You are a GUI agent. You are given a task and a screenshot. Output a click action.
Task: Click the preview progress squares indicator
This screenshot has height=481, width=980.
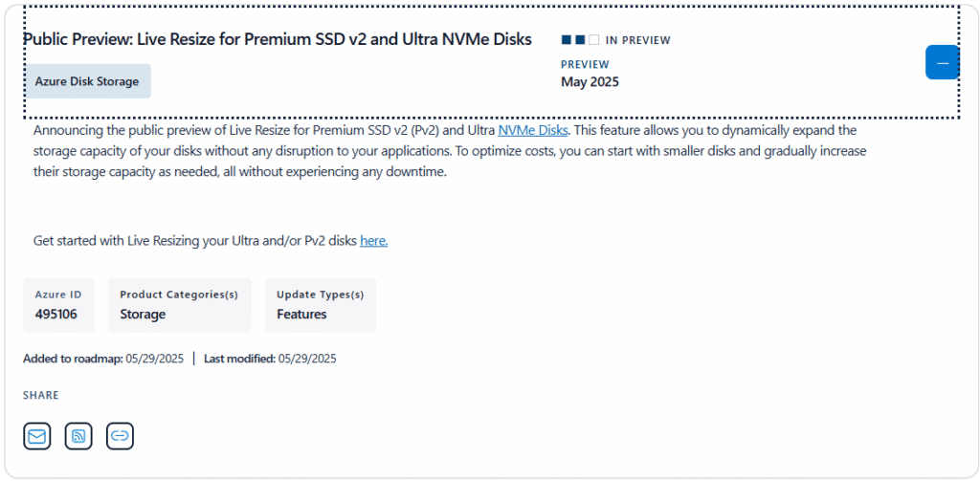[580, 40]
